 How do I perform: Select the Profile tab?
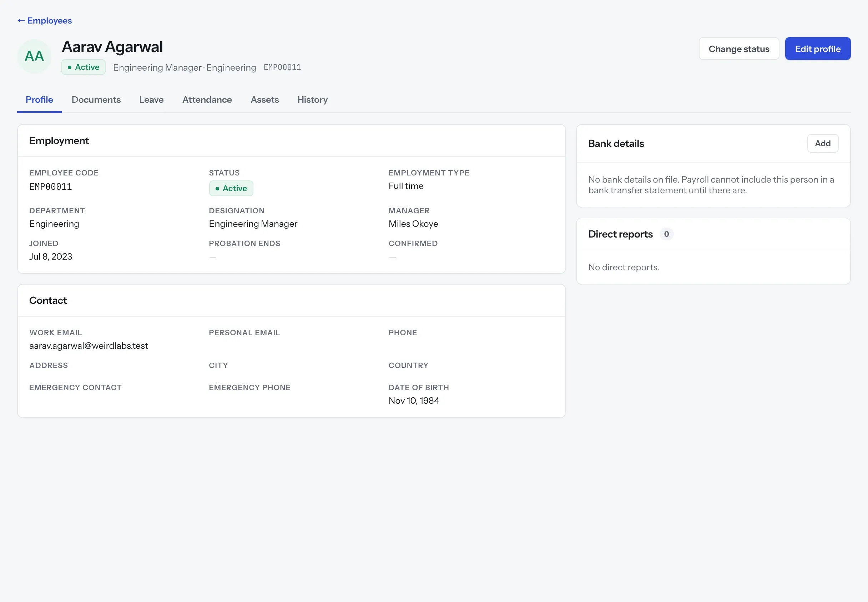pos(39,100)
